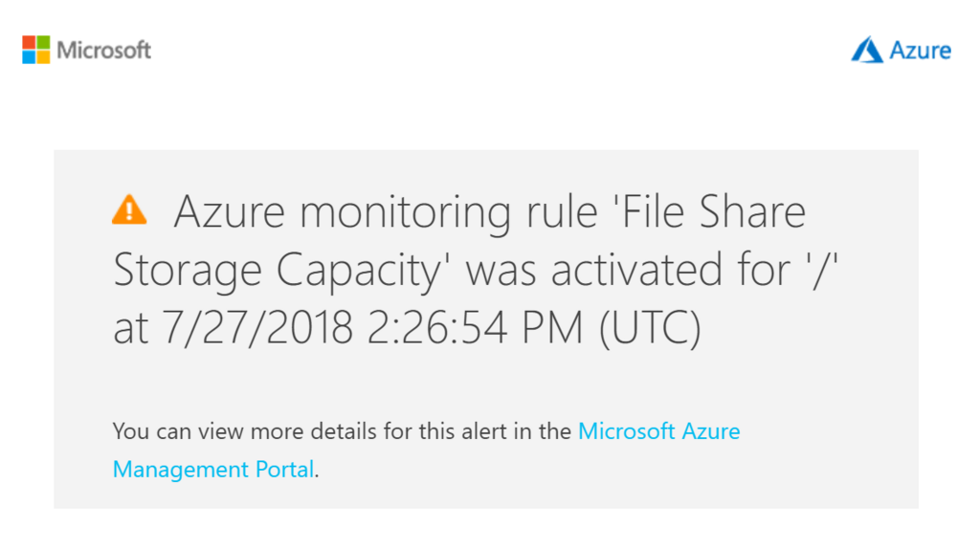The image size is (980, 550).
Task: Click the blue "Azure" wordmark text
Action: click(920, 50)
